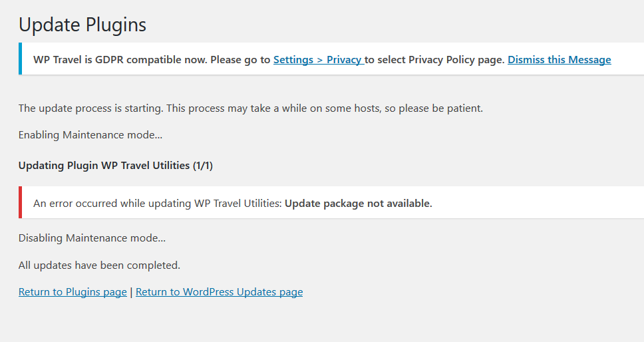This screenshot has height=342, width=644.
Task: Click the Update Plugins page heading
Action: coord(82,25)
